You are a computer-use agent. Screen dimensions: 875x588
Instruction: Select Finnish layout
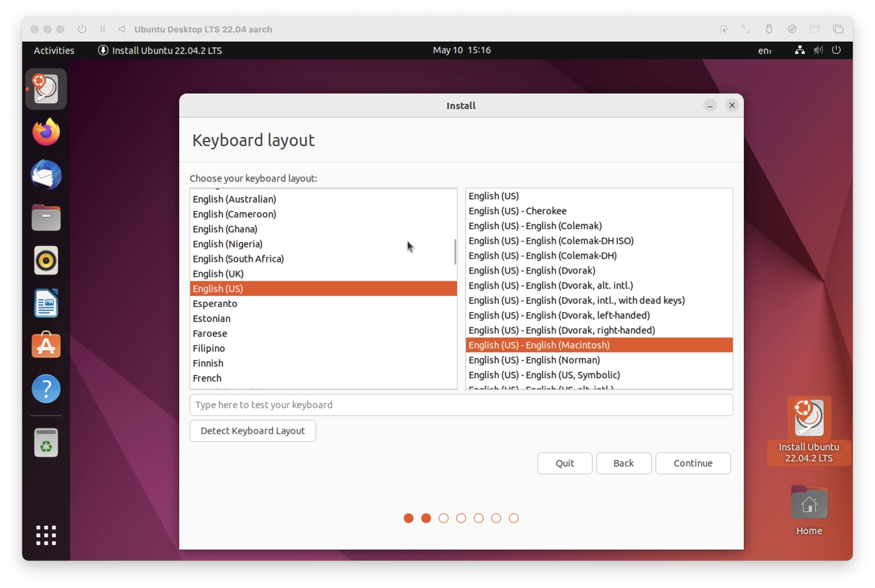point(323,363)
